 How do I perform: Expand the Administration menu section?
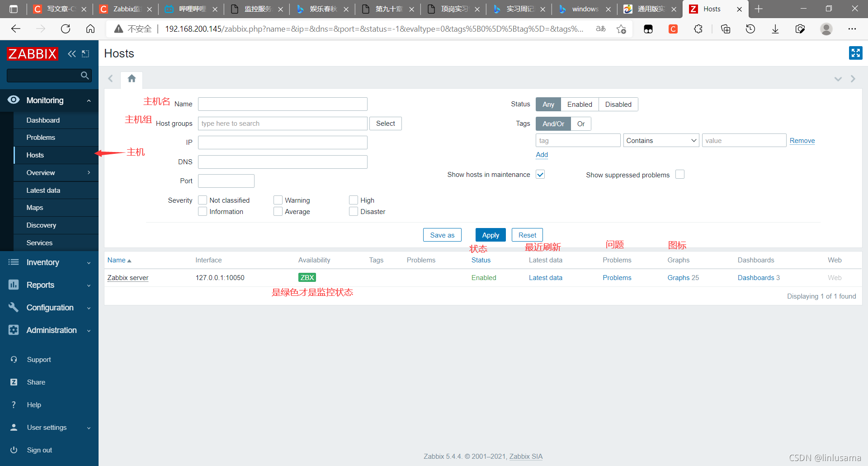[49, 330]
